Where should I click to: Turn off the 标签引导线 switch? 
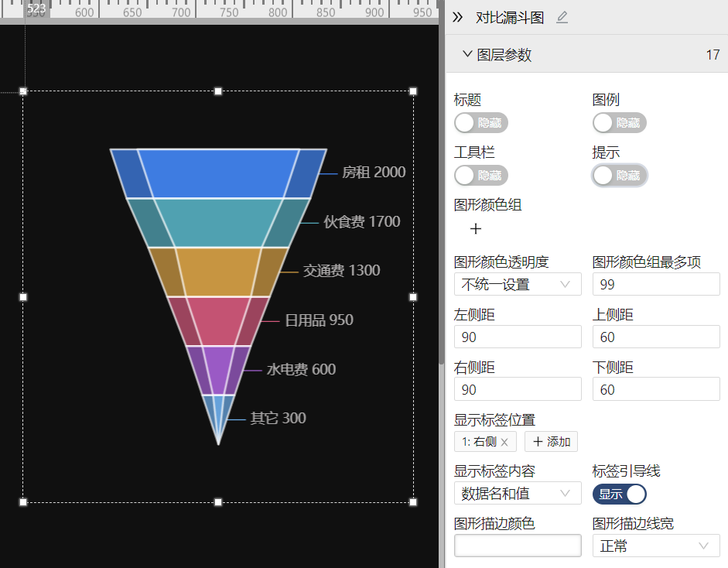[619, 494]
